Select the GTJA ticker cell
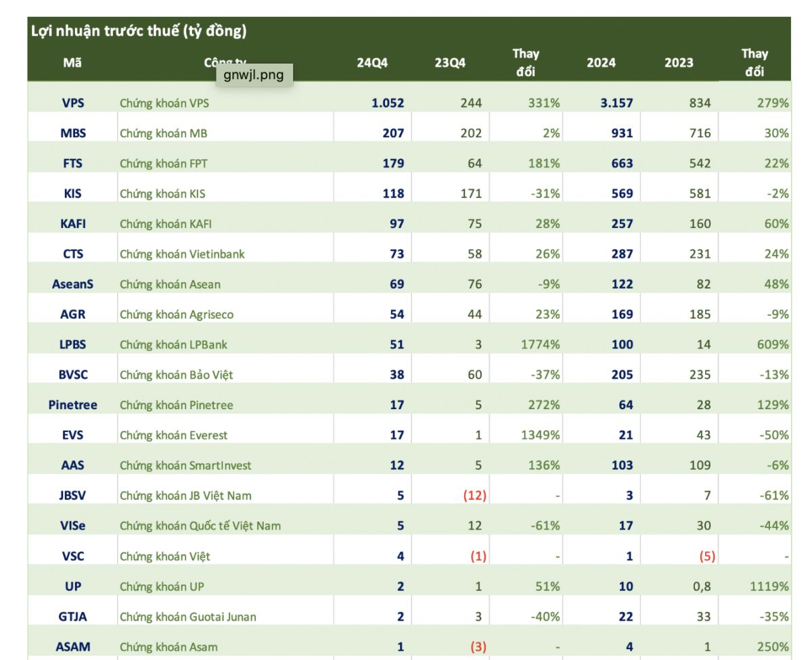Viewport: 812px width, 660px height. click(x=72, y=616)
